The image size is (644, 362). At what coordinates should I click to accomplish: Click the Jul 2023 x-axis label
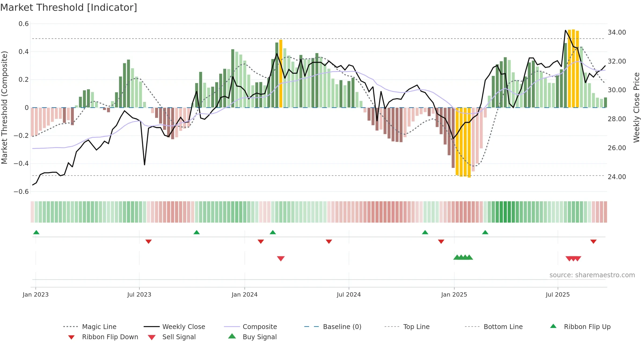(139, 295)
